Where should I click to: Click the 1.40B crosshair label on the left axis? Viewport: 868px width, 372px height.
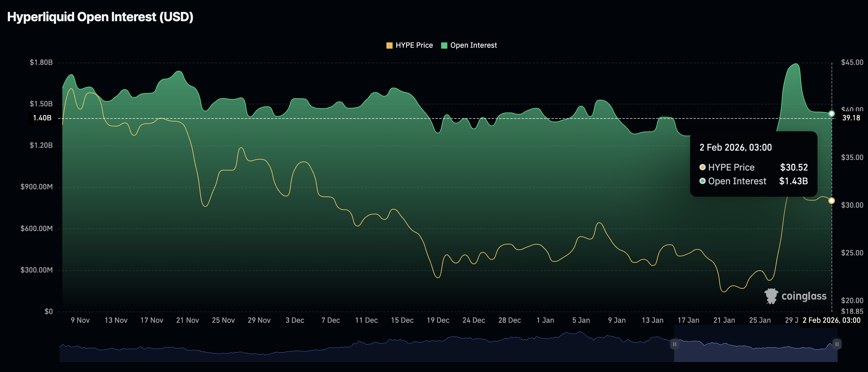[42, 118]
